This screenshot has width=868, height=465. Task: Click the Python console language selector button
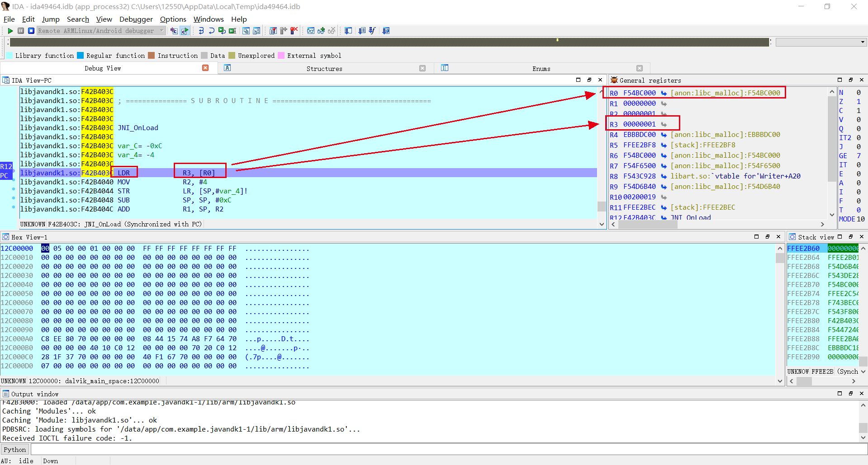(15, 450)
